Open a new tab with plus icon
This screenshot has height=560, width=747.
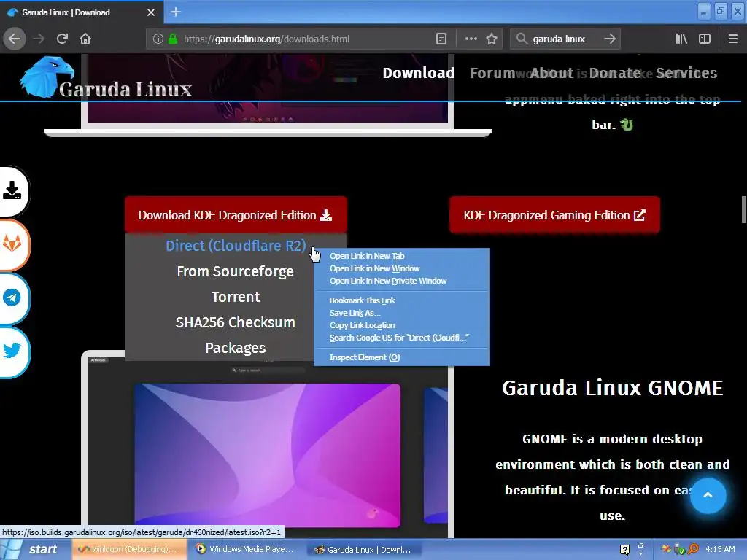176,12
